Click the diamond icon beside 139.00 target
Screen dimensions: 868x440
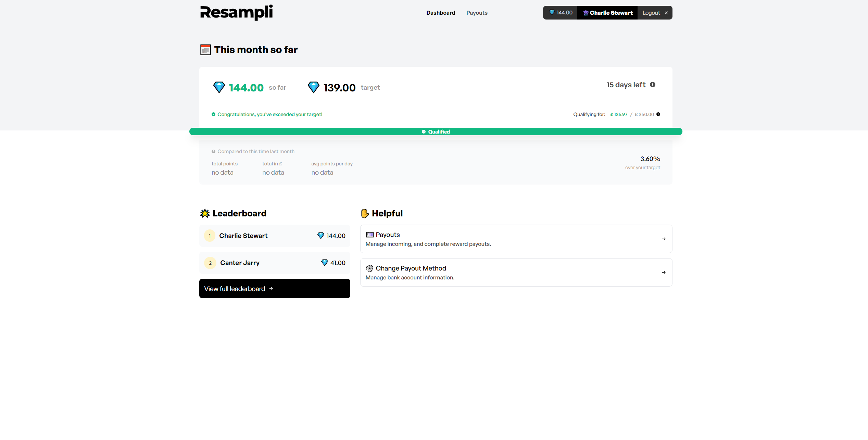(x=313, y=87)
